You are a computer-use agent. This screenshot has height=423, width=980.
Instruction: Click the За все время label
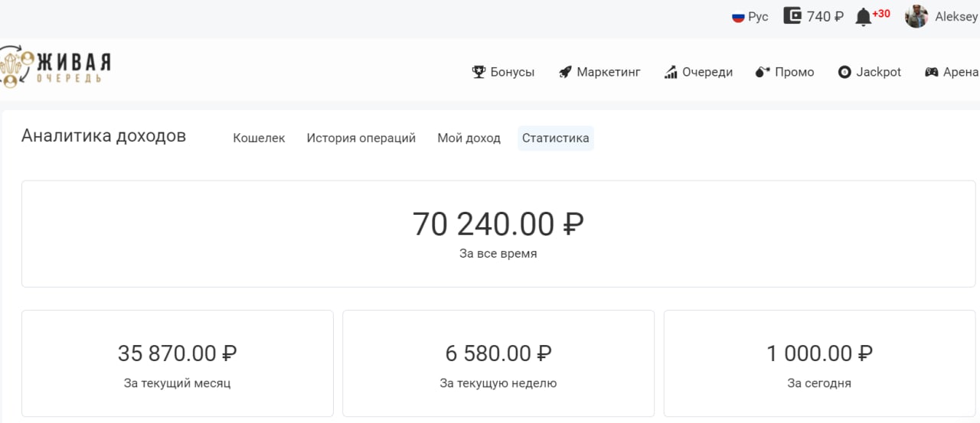[498, 253]
